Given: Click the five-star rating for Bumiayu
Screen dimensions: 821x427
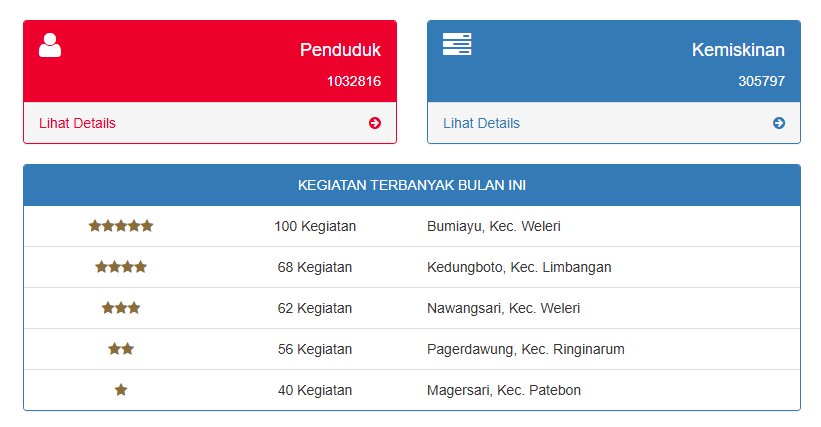Looking at the screenshot, I should [121, 226].
